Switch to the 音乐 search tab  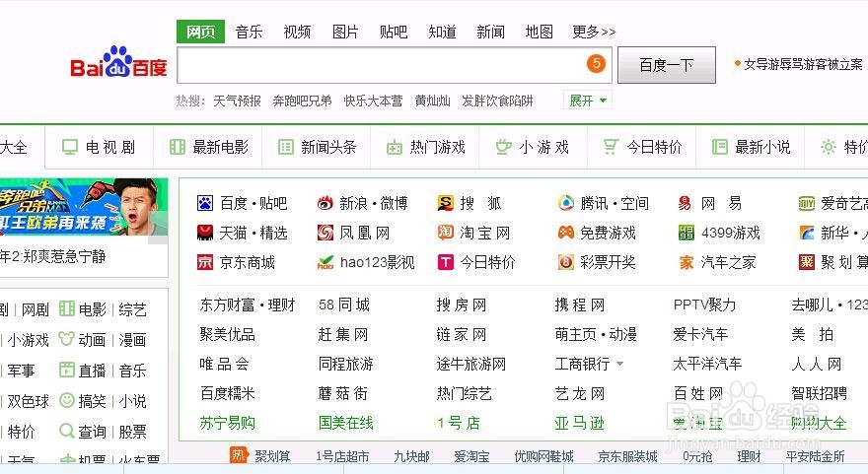point(249,32)
